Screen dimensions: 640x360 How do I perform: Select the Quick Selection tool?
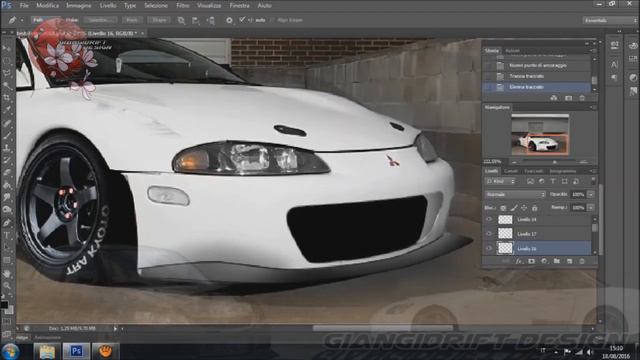[x=7, y=85]
